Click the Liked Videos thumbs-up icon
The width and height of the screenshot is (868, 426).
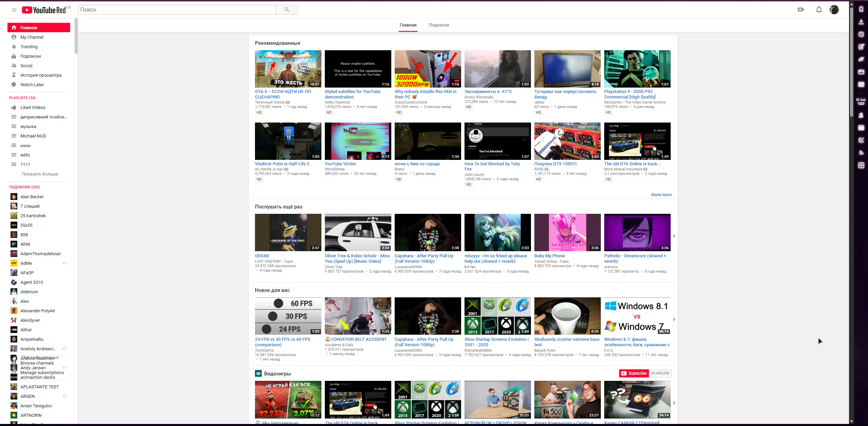14,107
